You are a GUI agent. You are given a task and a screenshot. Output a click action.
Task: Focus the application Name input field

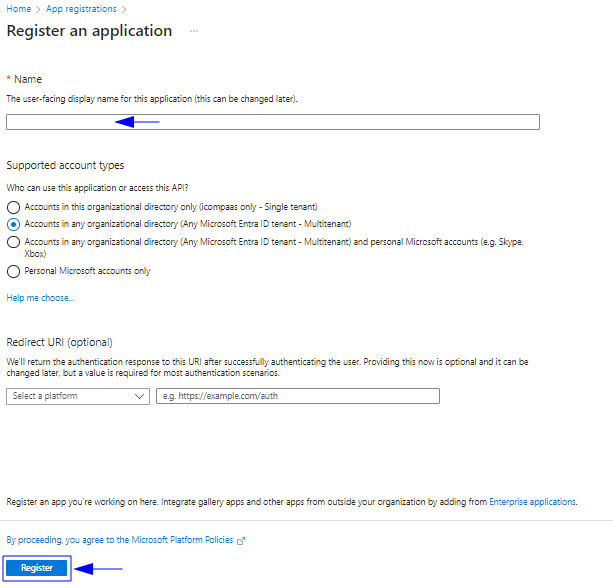click(x=273, y=122)
